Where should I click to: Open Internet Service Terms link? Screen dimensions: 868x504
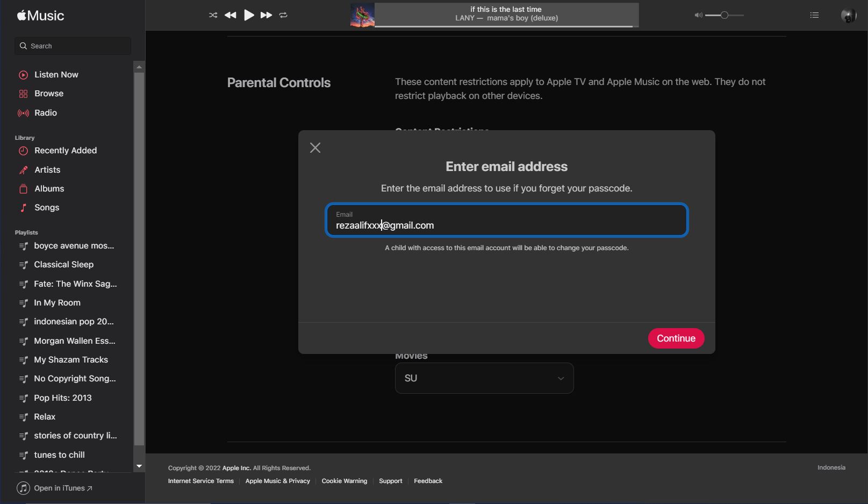[200, 481]
